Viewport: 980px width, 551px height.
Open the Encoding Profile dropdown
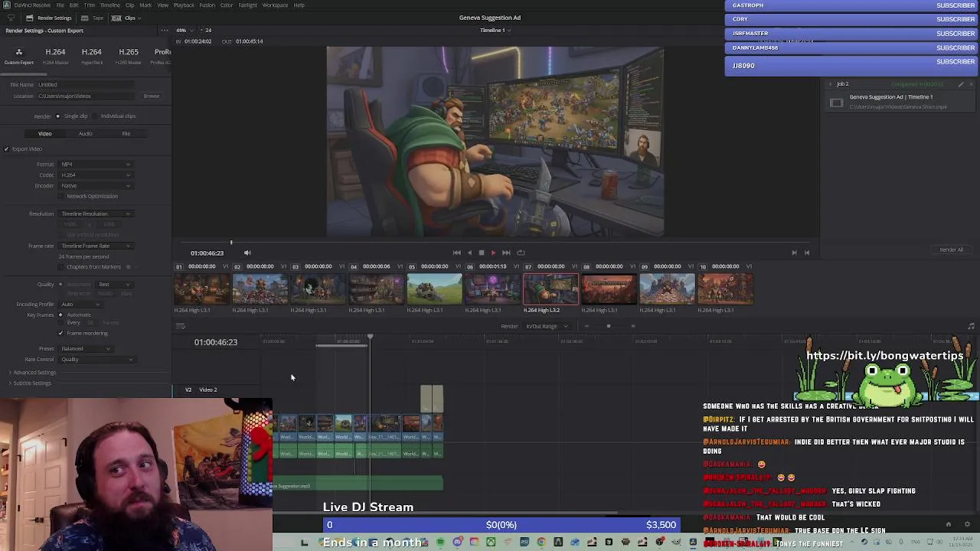point(80,305)
